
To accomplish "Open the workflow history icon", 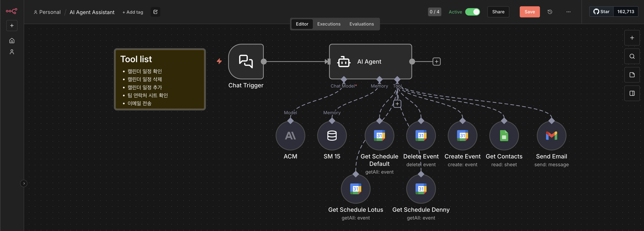I will pyautogui.click(x=550, y=12).
